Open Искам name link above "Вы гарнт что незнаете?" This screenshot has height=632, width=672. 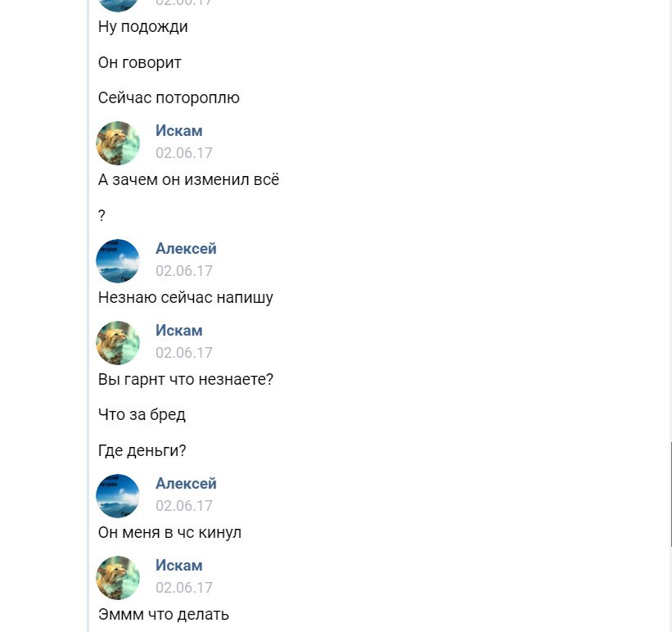tap(178, 331)
